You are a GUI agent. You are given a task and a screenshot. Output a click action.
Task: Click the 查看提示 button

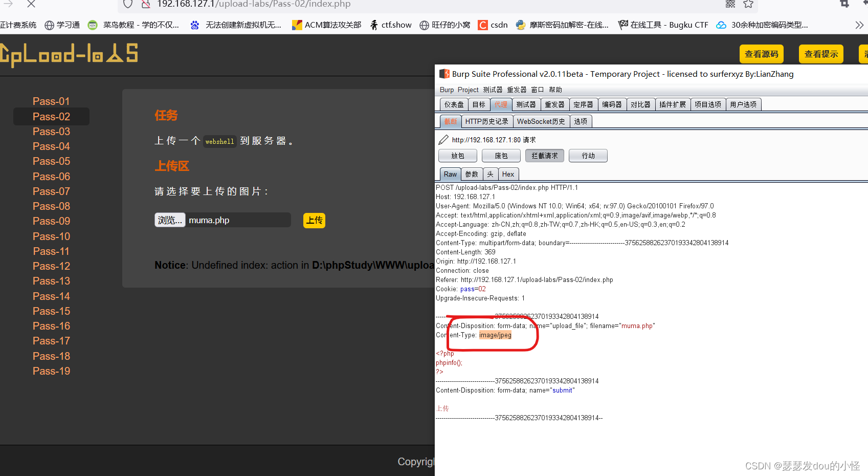(x=821, y=54)
